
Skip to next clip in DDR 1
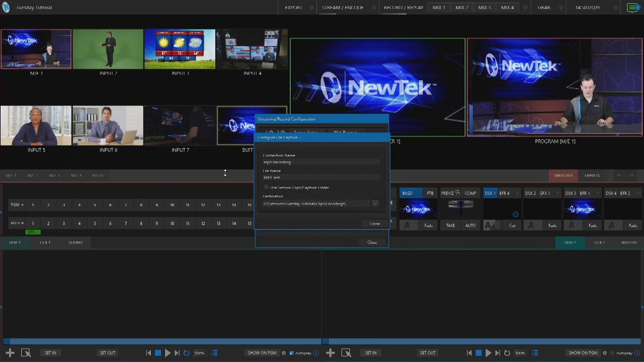[177, 353]
